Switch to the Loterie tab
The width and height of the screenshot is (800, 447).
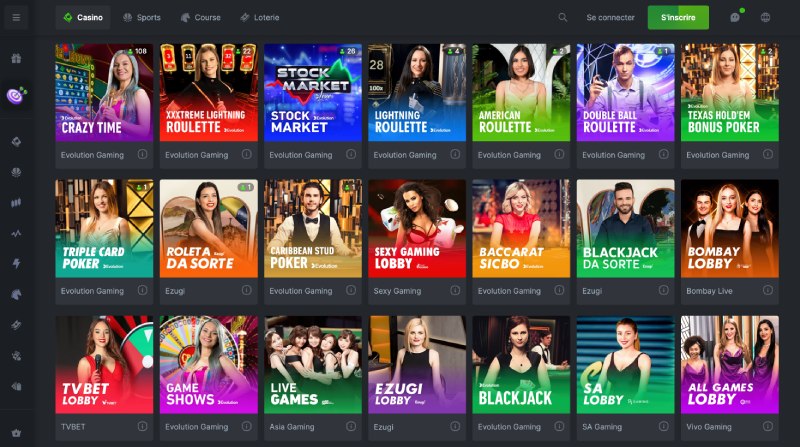(260, 17)
